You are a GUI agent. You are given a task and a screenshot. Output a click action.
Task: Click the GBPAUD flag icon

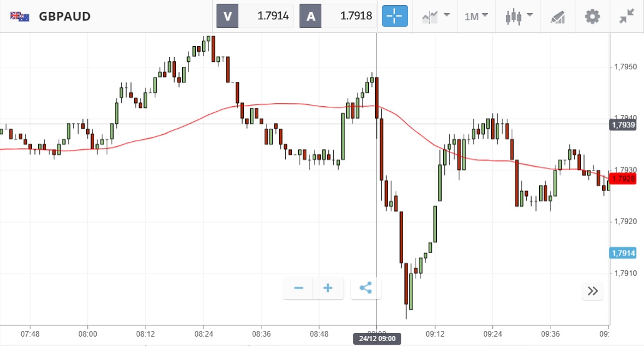click(x=19, y=16)
